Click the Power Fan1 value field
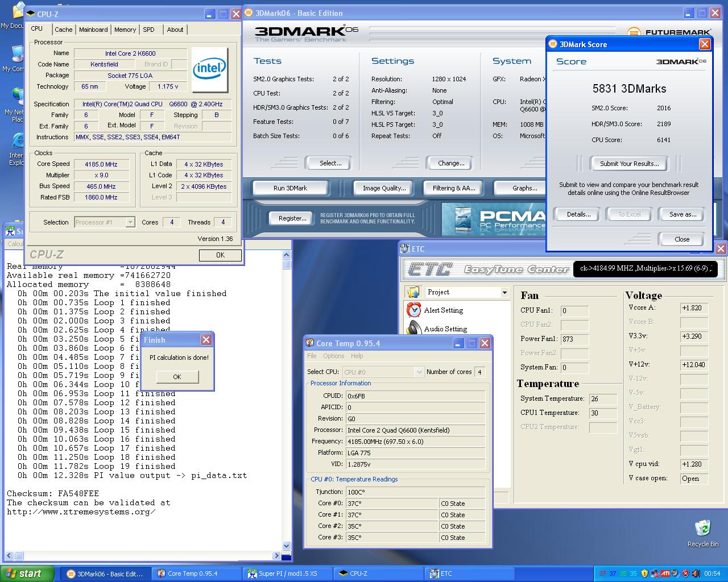 574,339
